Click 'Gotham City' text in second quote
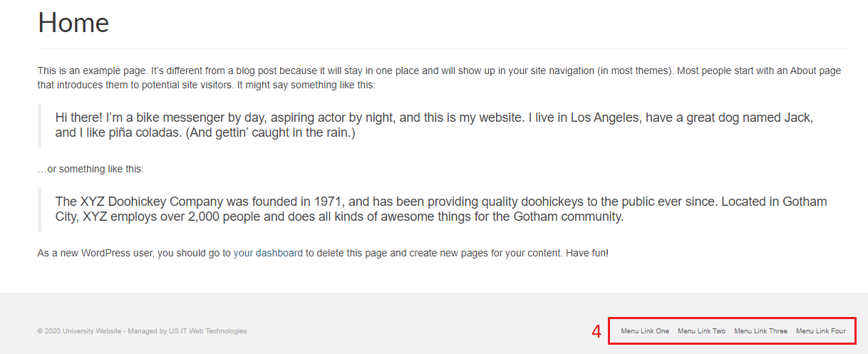The width and height of the screenshot is (868, 354). click(805, 202)
